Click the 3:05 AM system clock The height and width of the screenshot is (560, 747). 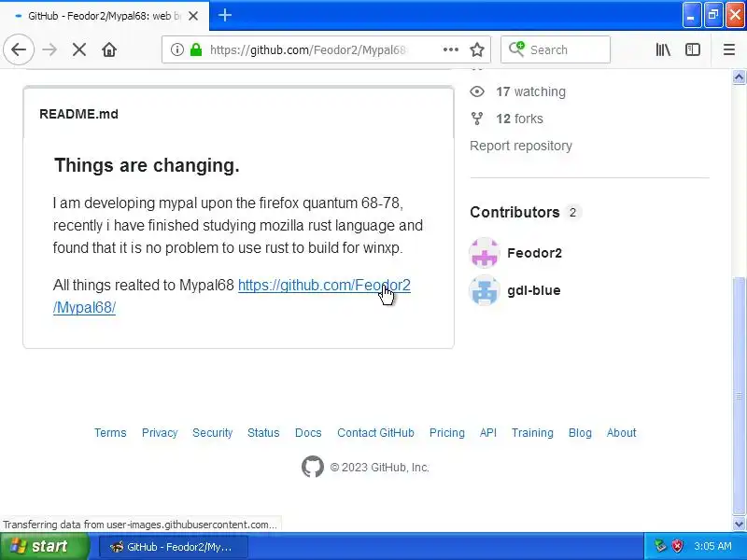click(712, 546)
